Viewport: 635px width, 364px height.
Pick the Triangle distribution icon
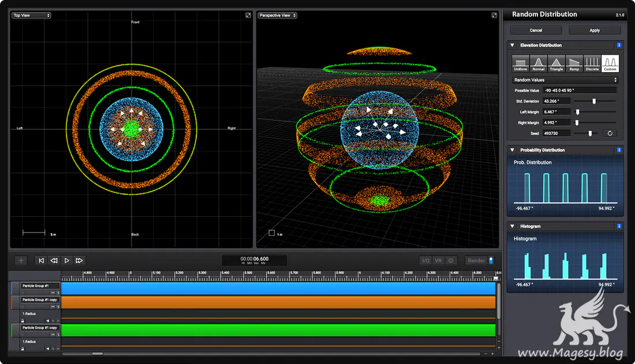[x=556, y=63]
